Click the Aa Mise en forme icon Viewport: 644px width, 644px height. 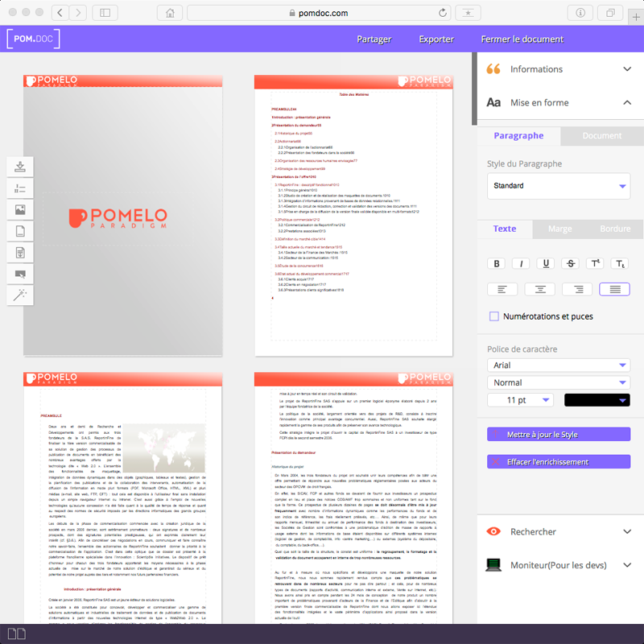[x=493, y=102]
